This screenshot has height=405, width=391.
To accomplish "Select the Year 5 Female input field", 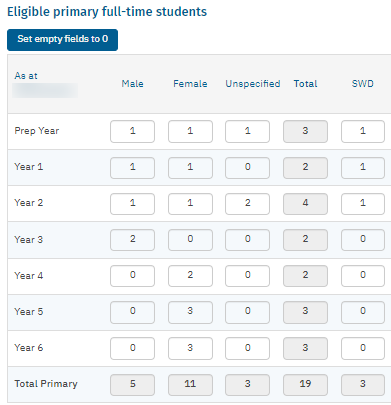I will click(190, 312).
